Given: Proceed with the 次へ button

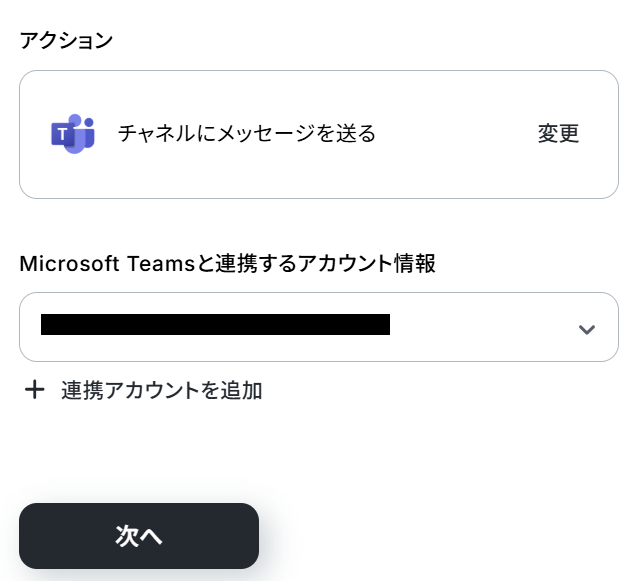Looking at the screenshot, I should pyautogui.click(x=139, y=536).
